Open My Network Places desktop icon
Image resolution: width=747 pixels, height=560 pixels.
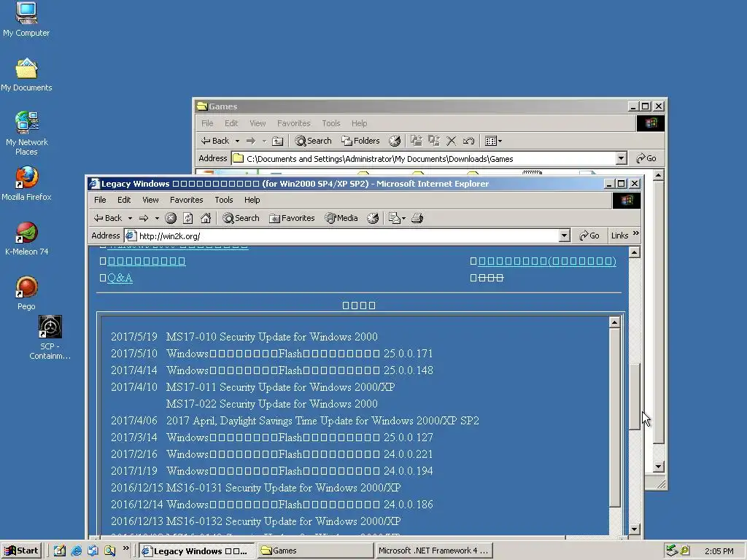[x=26, y=133]
